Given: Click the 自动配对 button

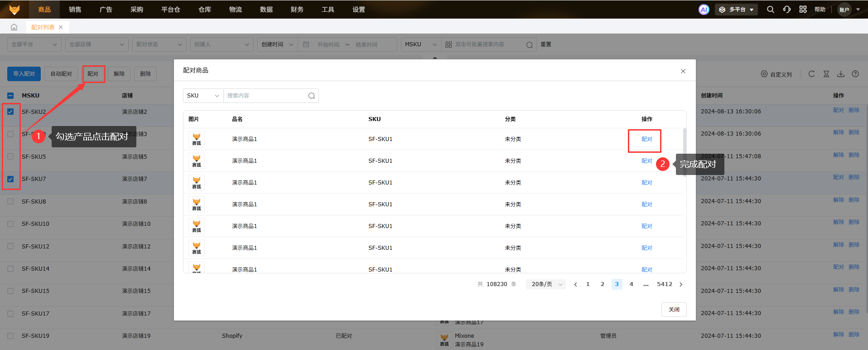Looking at the screenshot, I should click(x=61, y=74).
